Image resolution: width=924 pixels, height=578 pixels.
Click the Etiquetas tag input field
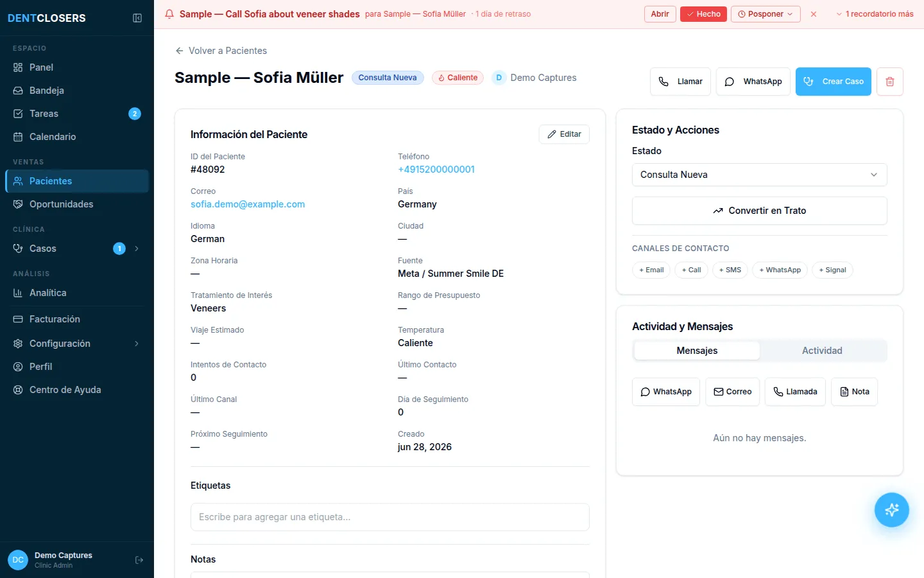click(x=390, y=517)
